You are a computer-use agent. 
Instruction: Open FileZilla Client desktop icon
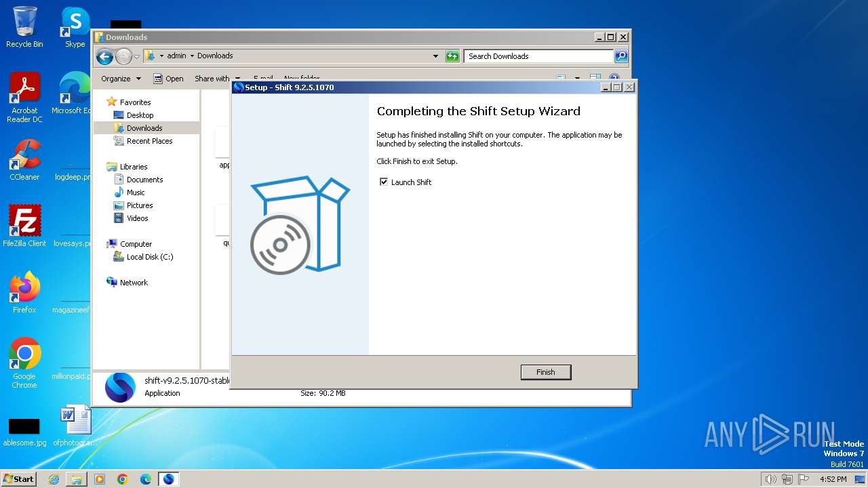point(24,226)
